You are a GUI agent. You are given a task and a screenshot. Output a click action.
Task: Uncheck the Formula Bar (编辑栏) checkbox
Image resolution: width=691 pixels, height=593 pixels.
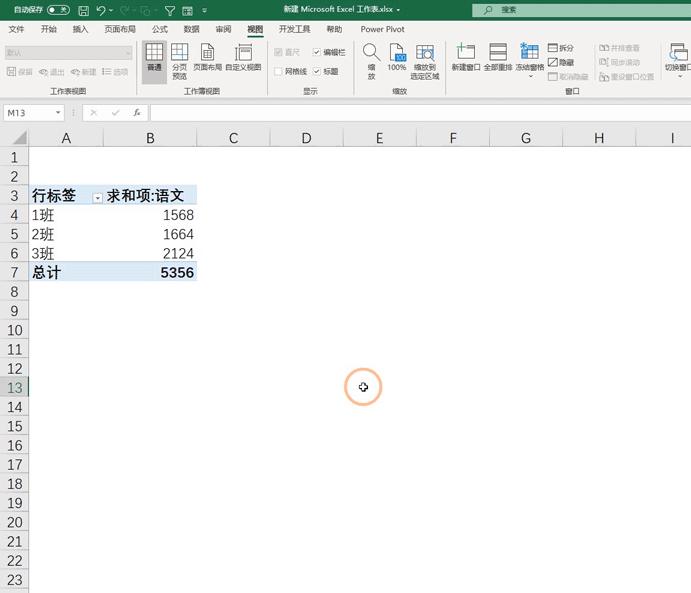pyautogui.click(x=316, y=52)
